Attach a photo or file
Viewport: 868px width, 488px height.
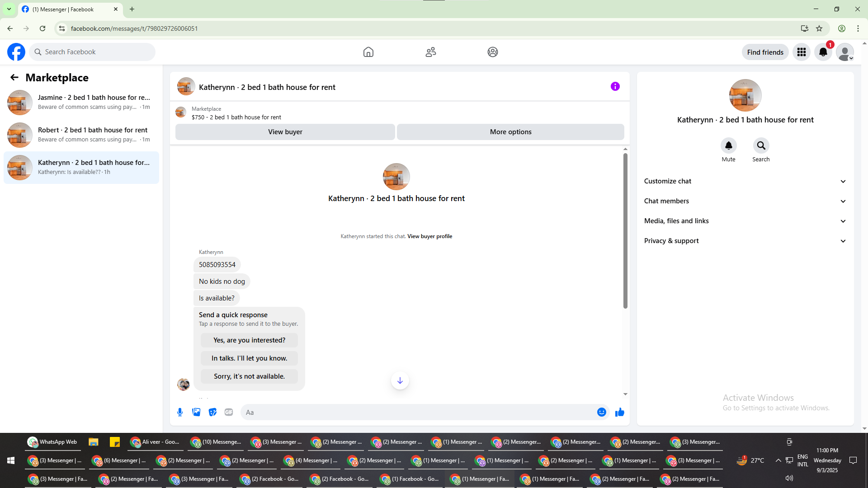coord(196,412)
